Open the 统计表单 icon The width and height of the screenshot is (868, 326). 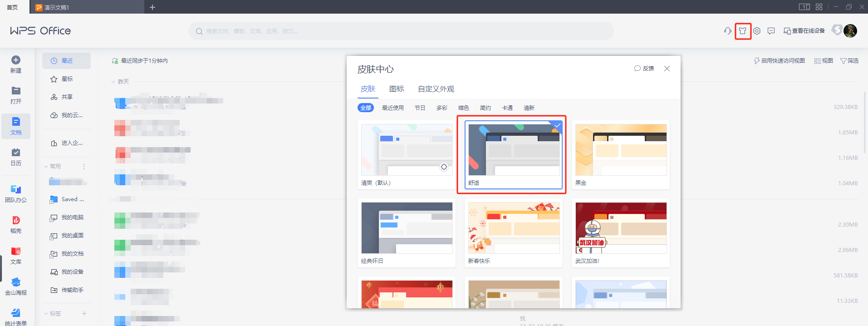[16, 313]
